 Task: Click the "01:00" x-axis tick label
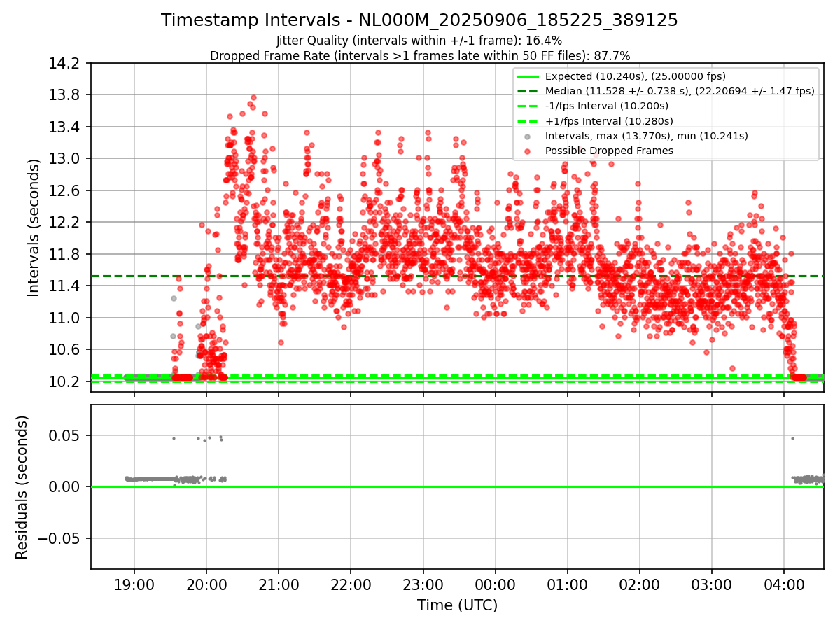[x=567, y=584]
